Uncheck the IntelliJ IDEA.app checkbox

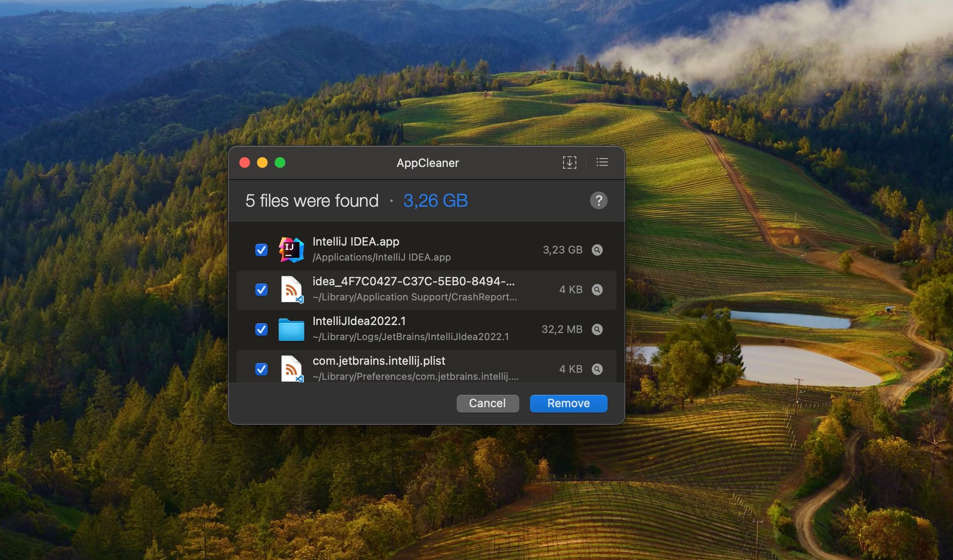[261, 250]
